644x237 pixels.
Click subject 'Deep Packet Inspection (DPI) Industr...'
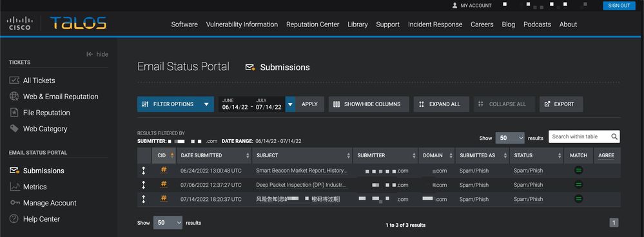[x=302, y=185]
